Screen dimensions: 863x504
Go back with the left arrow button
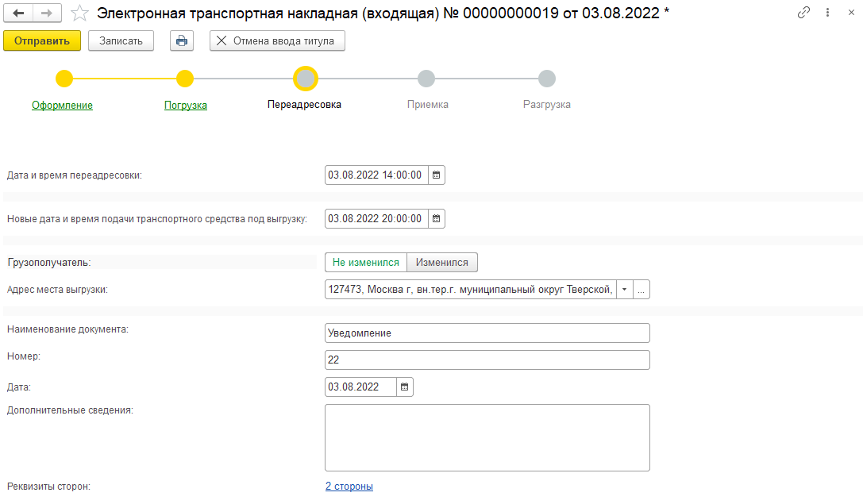pos(18,13)
